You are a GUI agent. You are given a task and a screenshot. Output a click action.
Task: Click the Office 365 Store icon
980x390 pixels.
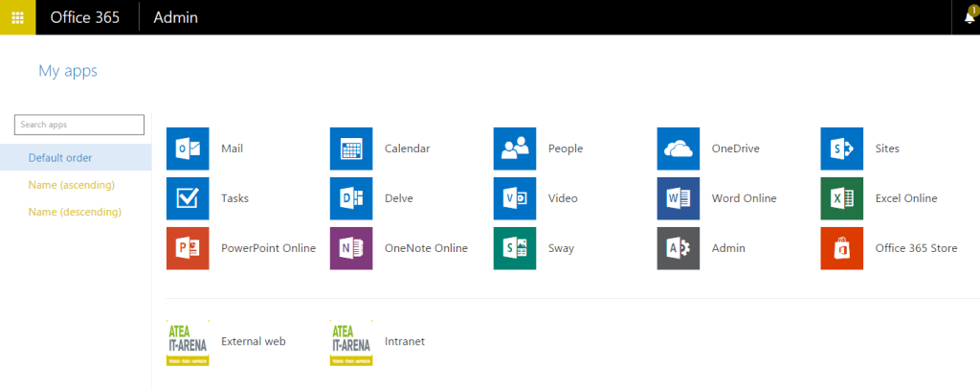[x=842, y=248]
